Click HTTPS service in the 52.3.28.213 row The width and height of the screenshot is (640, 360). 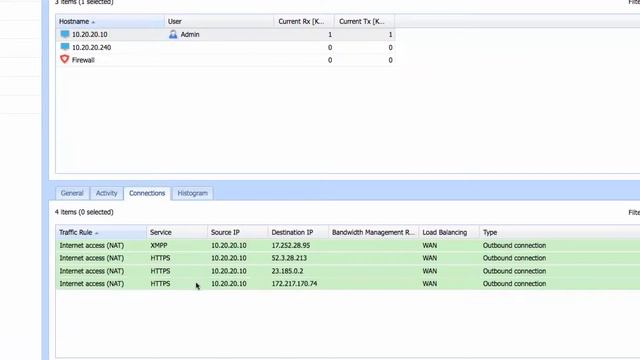pos(160,258)
